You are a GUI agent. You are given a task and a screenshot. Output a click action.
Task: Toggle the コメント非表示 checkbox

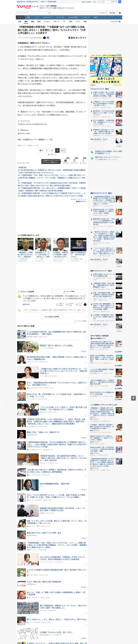pyautogui.click(x=75, y=321)
